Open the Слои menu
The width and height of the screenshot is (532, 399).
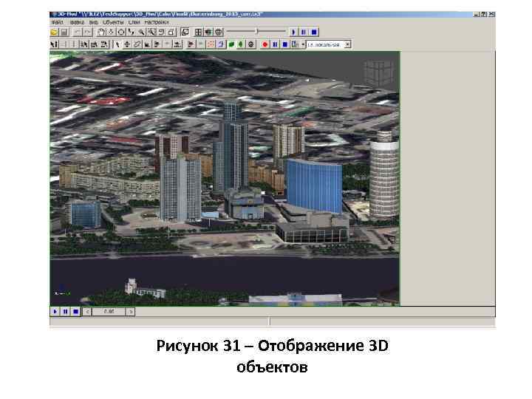[x=134, y=22]
